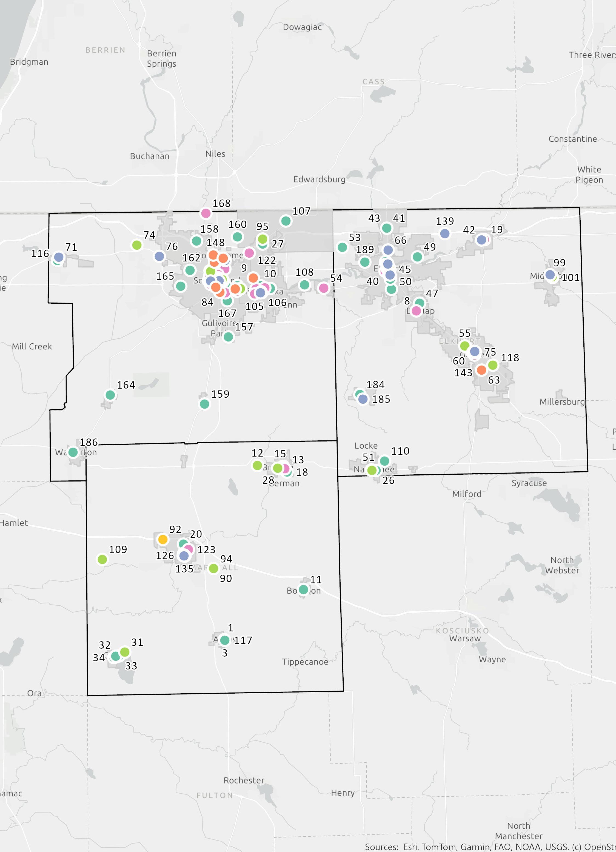Click the yellow marker labeled 92
The image size is (616, 852).
pos(163,539)
